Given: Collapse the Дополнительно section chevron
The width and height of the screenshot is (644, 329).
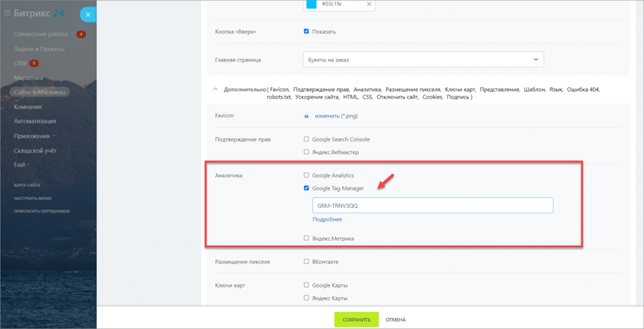Looking at the screenshot, I should (216, 89).
